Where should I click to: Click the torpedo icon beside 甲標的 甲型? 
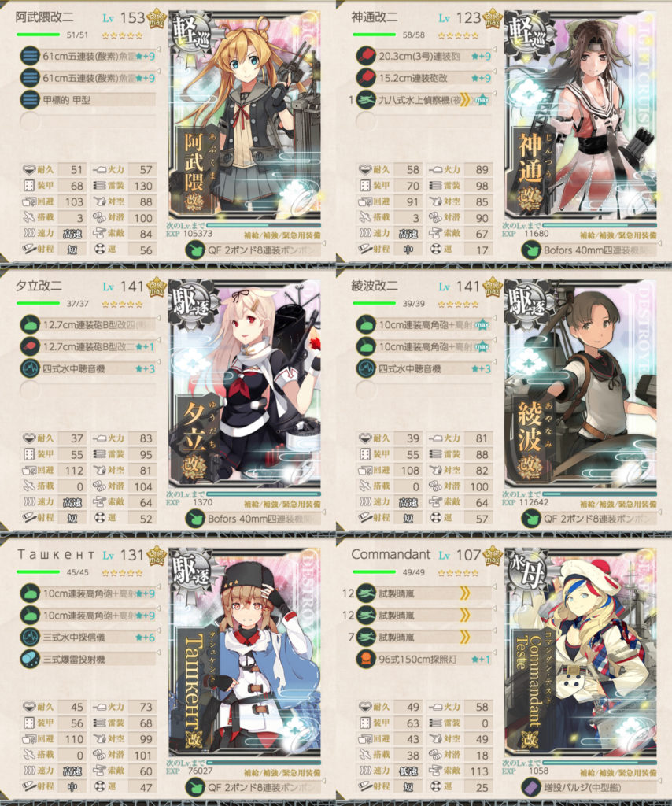click(x=30, y=100)
